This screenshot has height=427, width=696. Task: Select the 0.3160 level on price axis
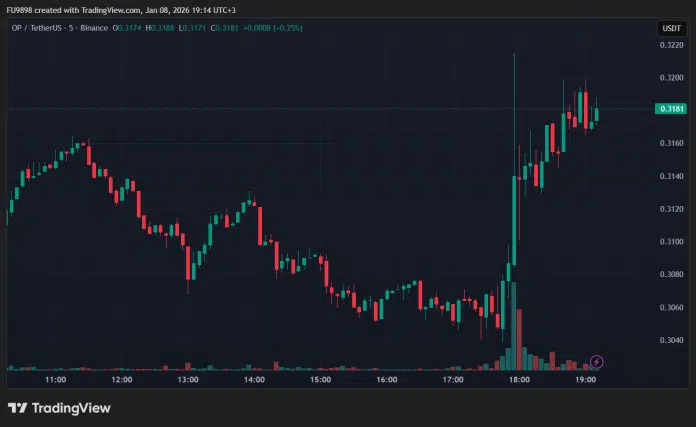670,144
